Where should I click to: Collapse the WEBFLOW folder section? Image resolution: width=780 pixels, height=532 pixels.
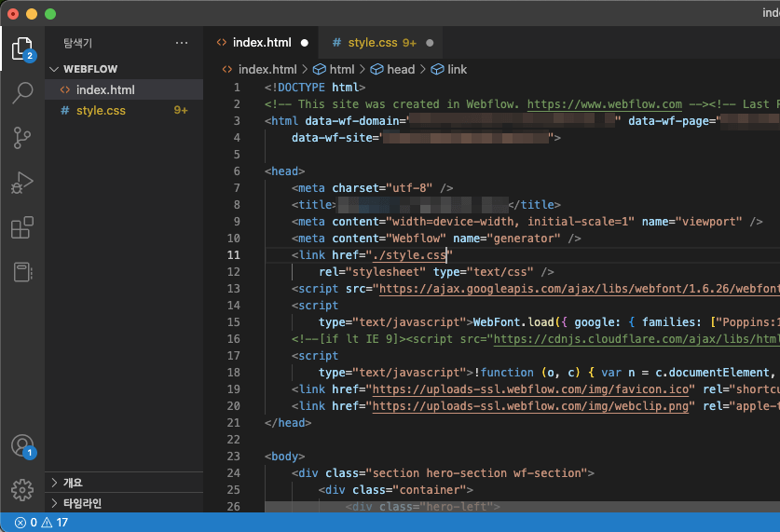click(x=124, y=69)
